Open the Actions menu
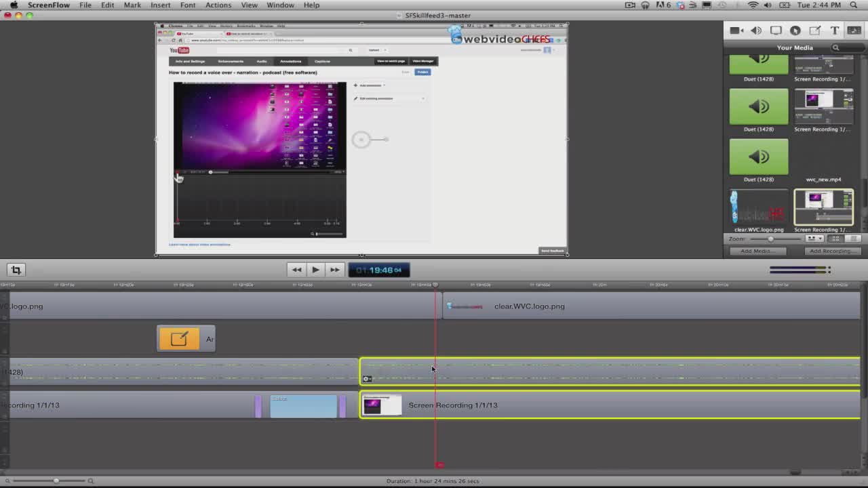The image size is (868, 488). click(218, 5)
